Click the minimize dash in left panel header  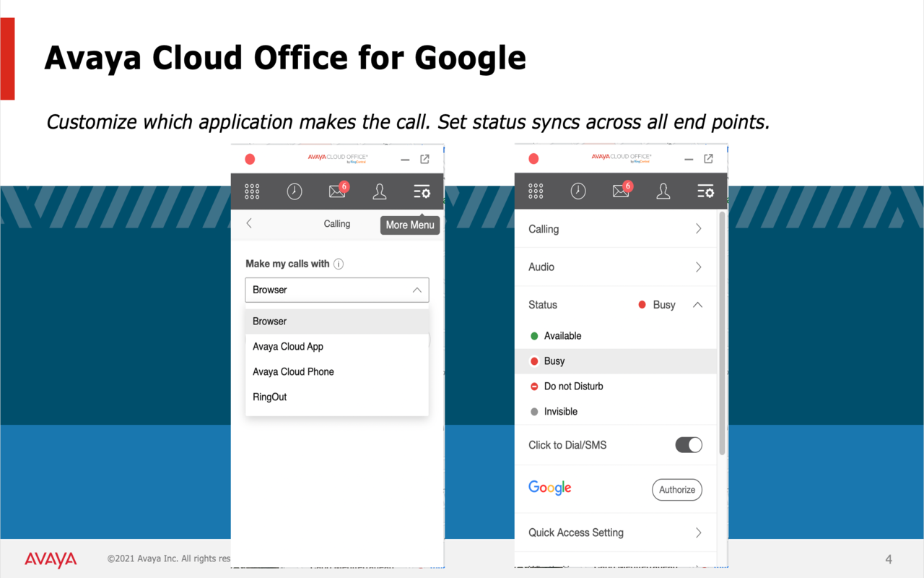(405, 160)
